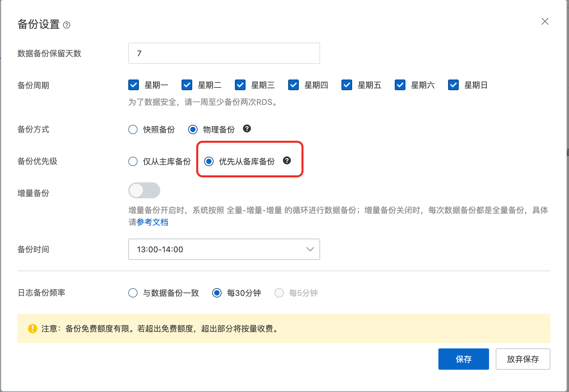Click the help icon next to 物理备份
This screenshot has height=392, width=569.
coord(247,129)
